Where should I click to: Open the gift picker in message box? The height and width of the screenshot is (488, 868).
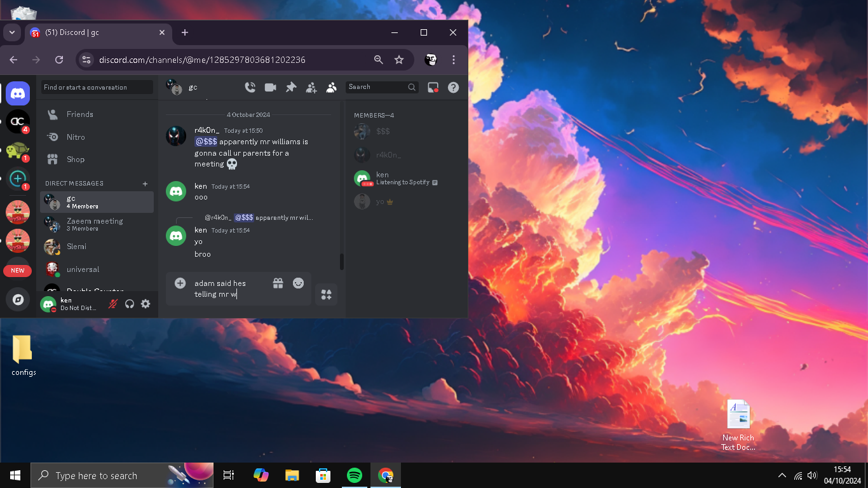(278, 283)
